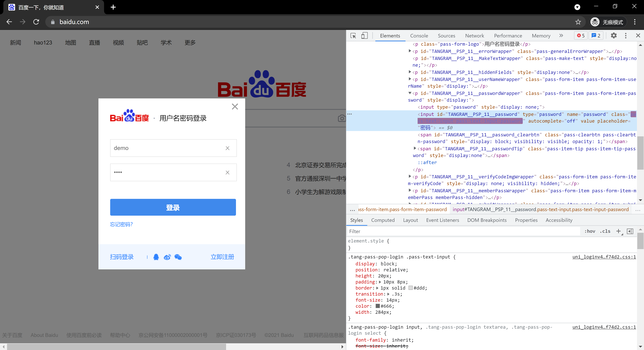Open the red errors count badge
This screenshot has height=350, width=644.
click(580, 36)
